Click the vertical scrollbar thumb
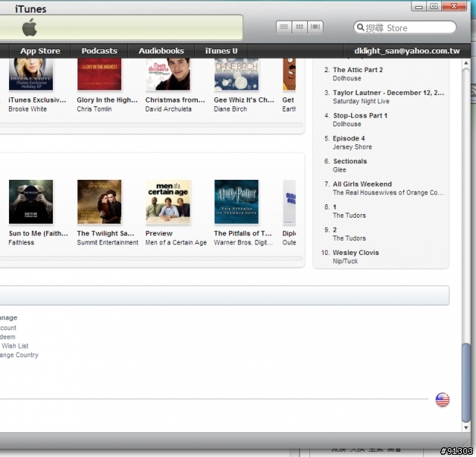 click(x=466, y=382)
